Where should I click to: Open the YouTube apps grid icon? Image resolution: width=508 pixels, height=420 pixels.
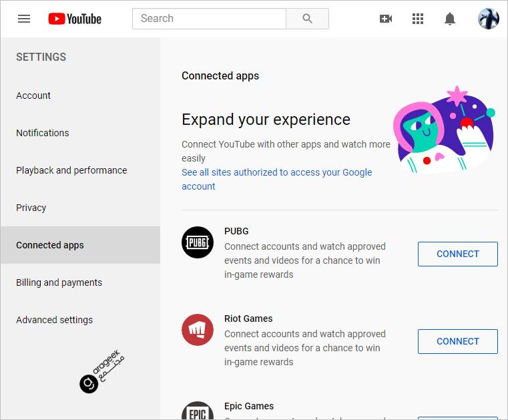coord(418,19)
